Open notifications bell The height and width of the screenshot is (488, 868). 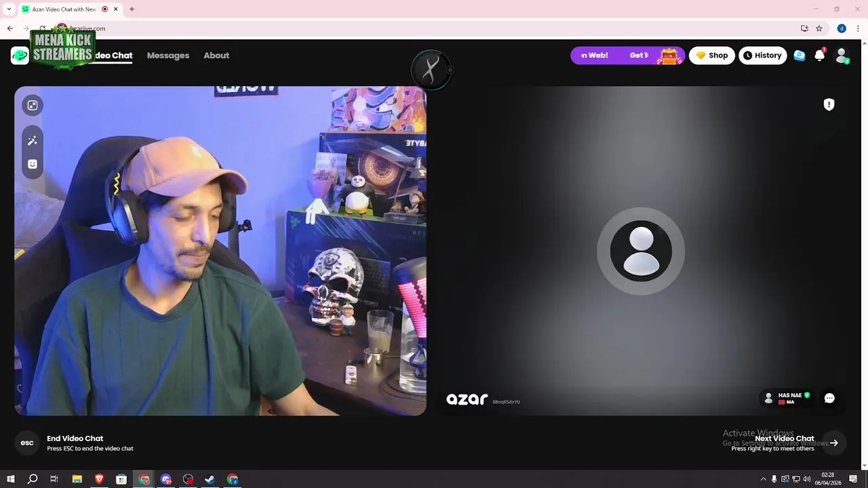(x=820, y=56)
